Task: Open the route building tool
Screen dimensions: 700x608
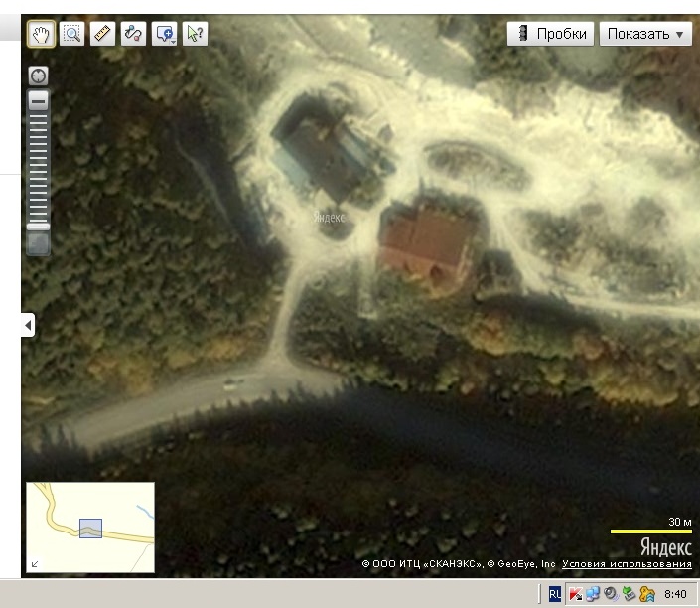Action: tap(133, 33)
